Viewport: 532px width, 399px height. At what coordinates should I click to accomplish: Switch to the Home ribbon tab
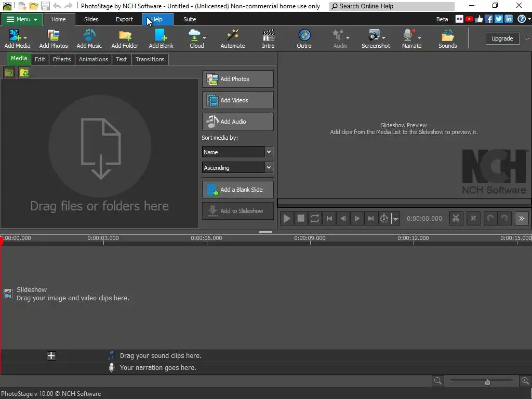click(x=59, y=19)
